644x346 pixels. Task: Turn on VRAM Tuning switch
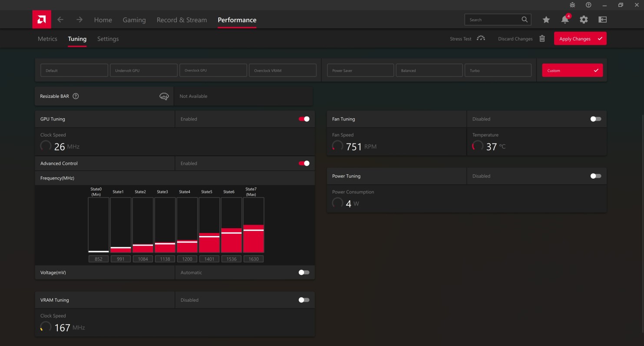click(x=304, y=300)
